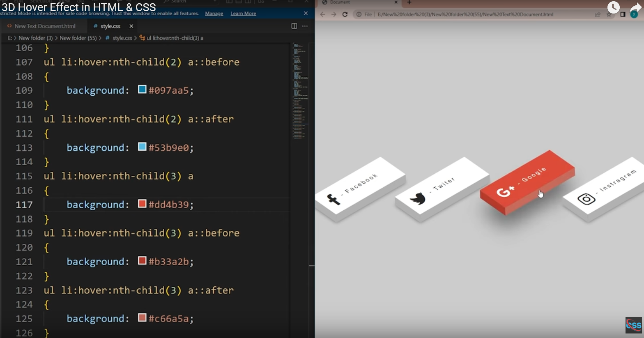Viewport: 644px width, 338px height.
Task: Open the New folder (3) breadcrumb
Action: [x=36, y=38]
